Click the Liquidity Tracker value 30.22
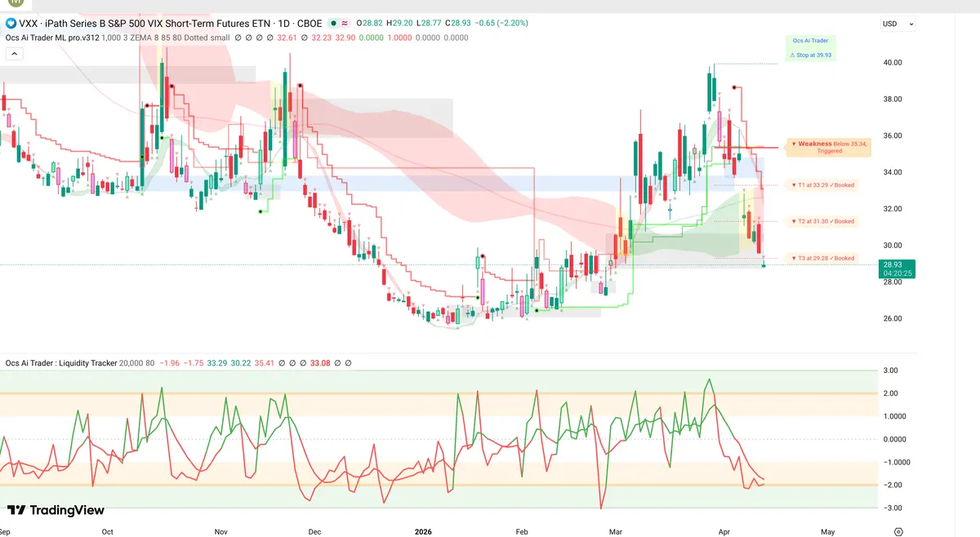This screenshot has width=980, height=537. [x=241, y=363]
